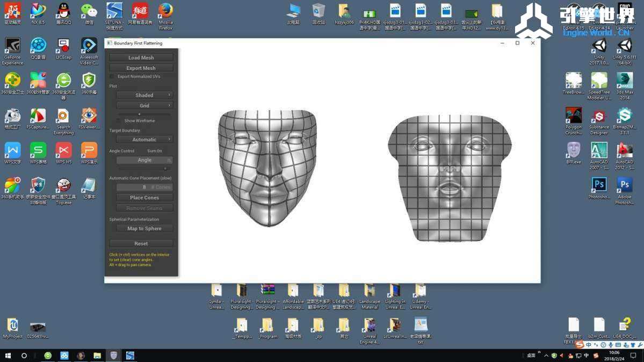Click the flattened UV face map
This screenshot has height=362, width=644.
pyautogui.click(x=450, y=178)
